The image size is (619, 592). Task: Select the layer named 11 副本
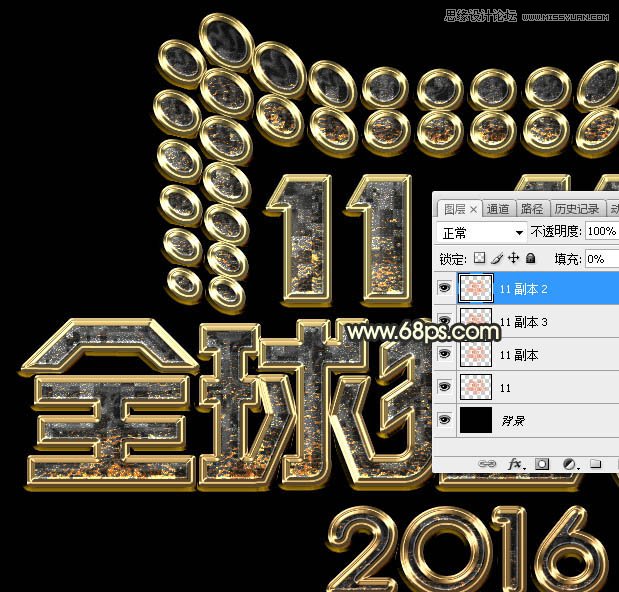point(519,355)
